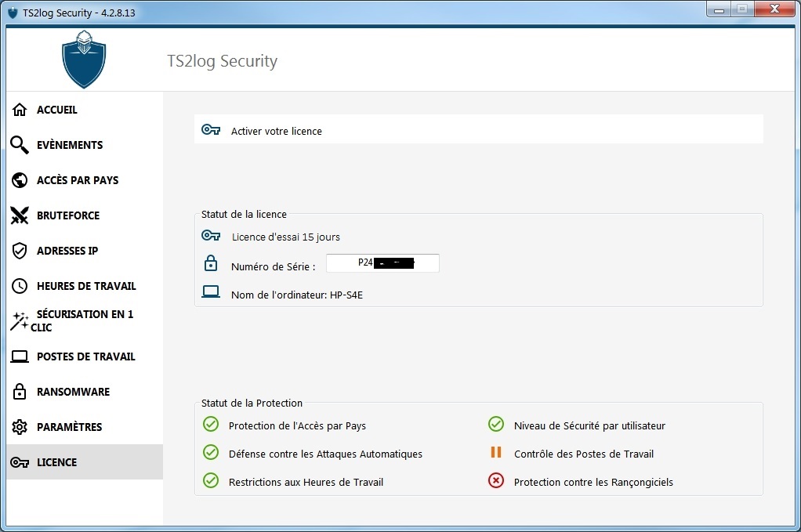Open the ACCUEIL section
This screenshot has width=801, height=532.
point(85,110)
